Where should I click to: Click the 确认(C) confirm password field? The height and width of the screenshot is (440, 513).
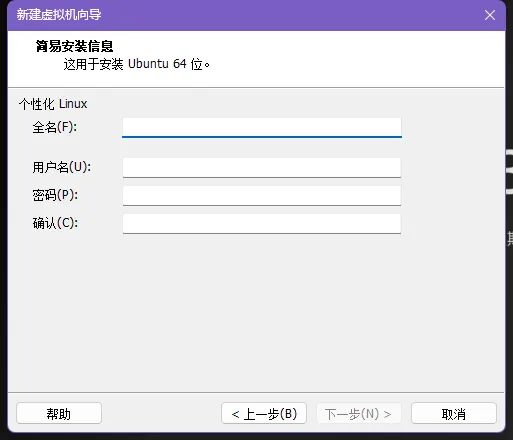click(x=262, y=224)
